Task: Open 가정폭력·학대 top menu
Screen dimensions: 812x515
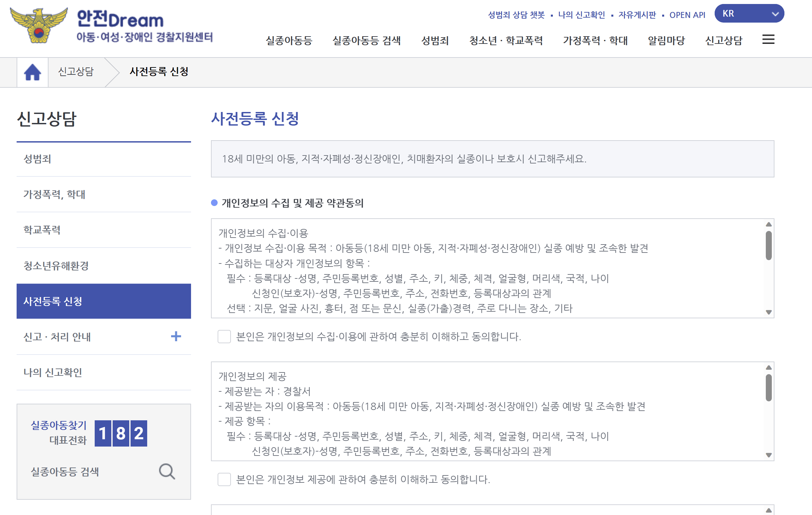Action: tap(595, 41)
